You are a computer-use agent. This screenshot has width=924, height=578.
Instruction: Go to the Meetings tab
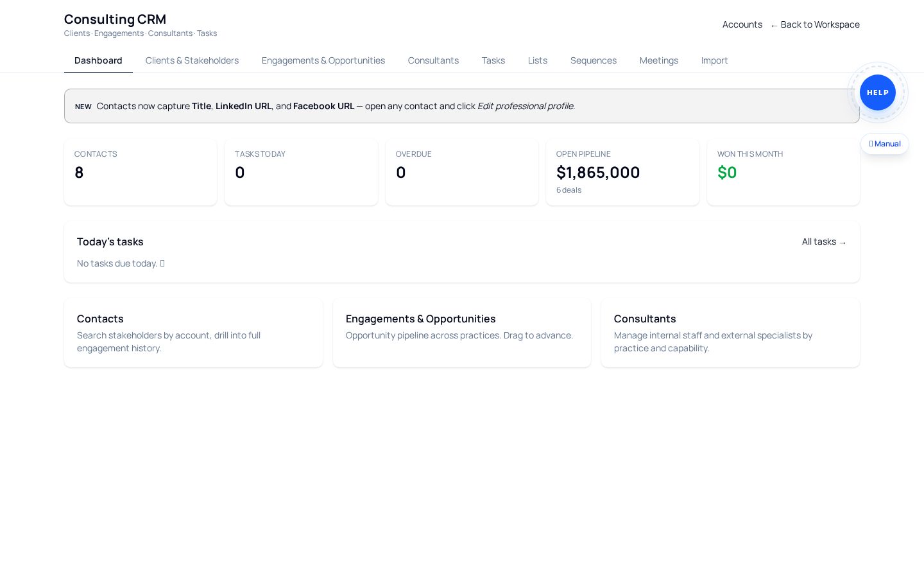(659, 60)
